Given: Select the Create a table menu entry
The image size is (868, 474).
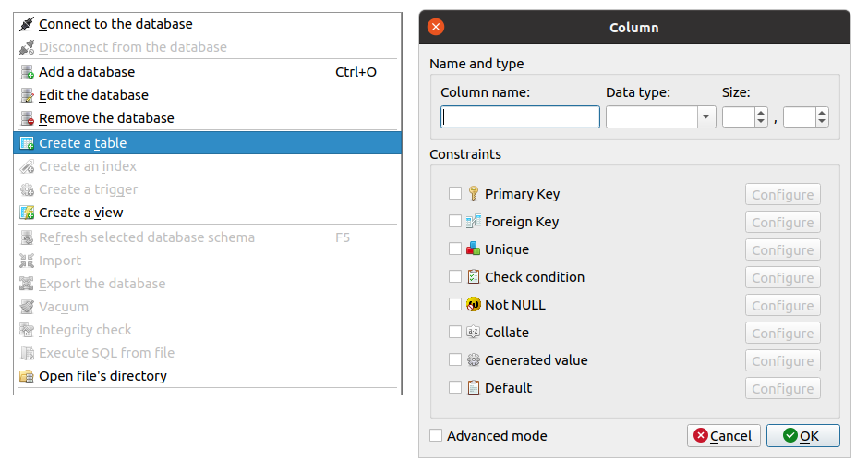Looking at the screenshot, I should (207, 143).
